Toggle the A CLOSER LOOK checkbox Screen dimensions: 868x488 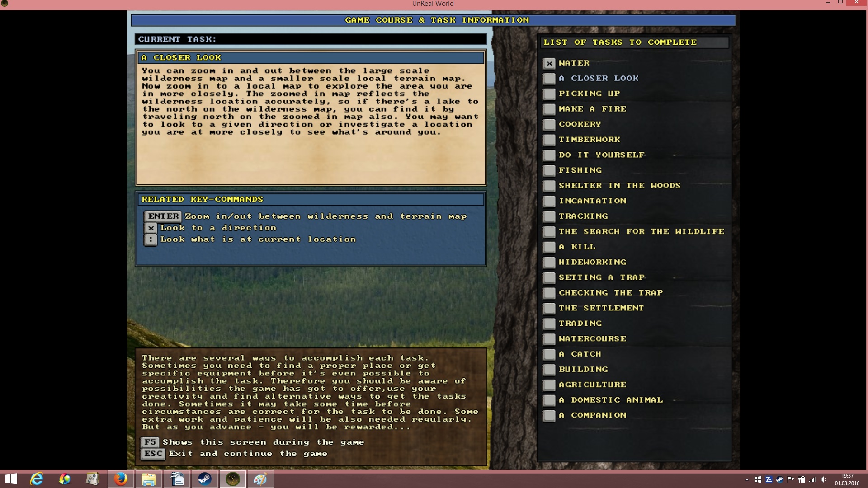(x=549, y=79)
